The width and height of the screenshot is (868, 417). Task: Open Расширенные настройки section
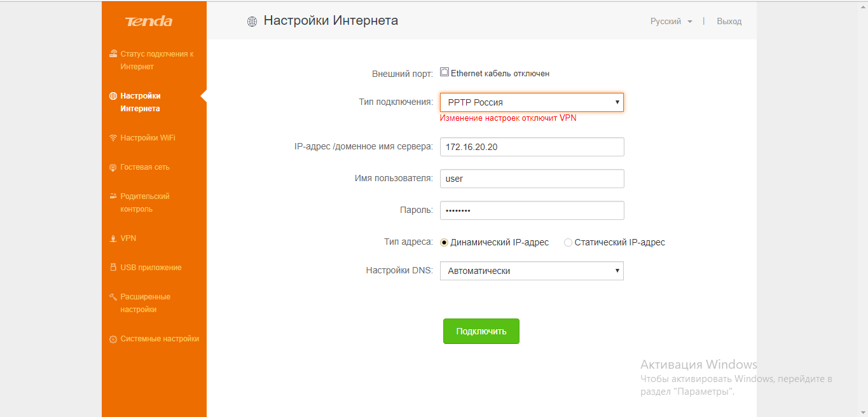point(146,303)
